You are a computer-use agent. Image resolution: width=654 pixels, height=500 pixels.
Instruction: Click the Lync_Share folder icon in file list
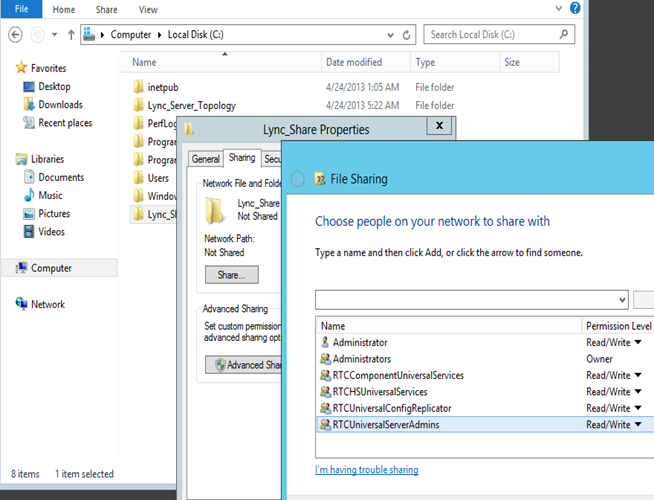(x=138, y=214)
